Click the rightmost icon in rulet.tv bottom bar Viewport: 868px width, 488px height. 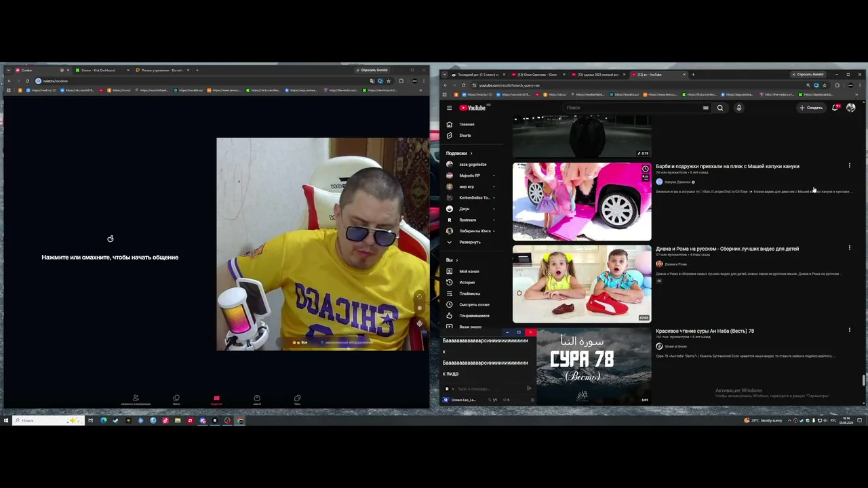297,399
